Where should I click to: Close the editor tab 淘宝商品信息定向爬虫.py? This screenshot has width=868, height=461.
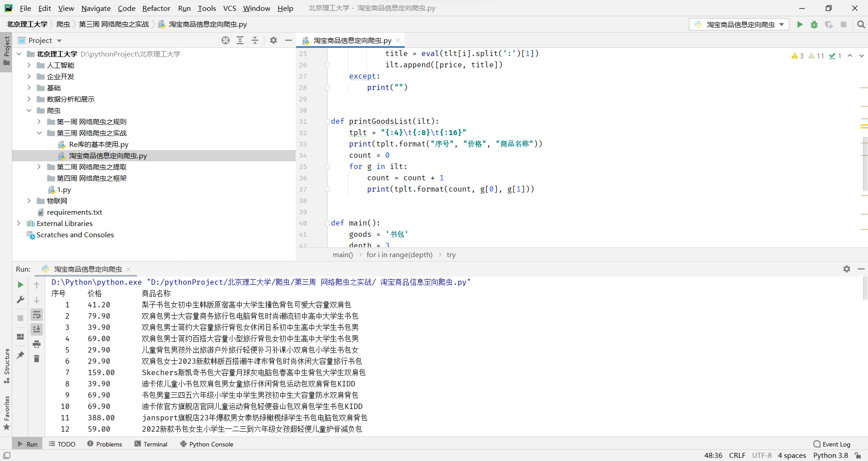pyautogui.click(x=398, y=40)
